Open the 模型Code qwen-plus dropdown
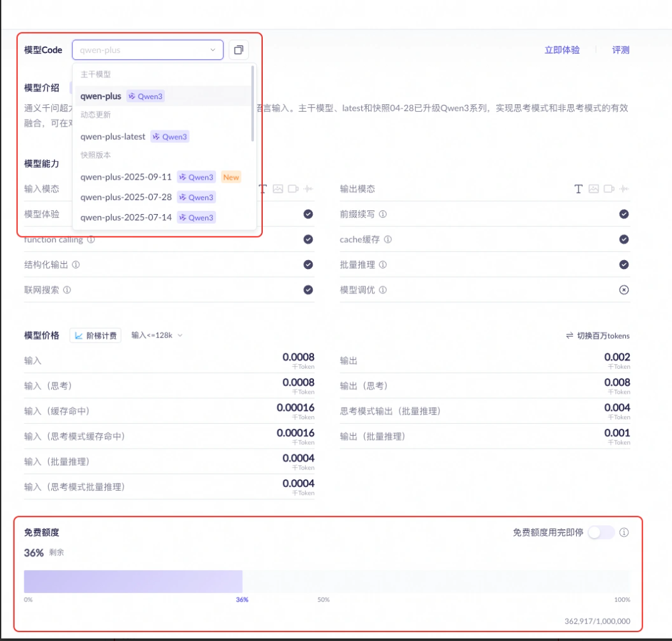The image size is (672, 641). 148,50
